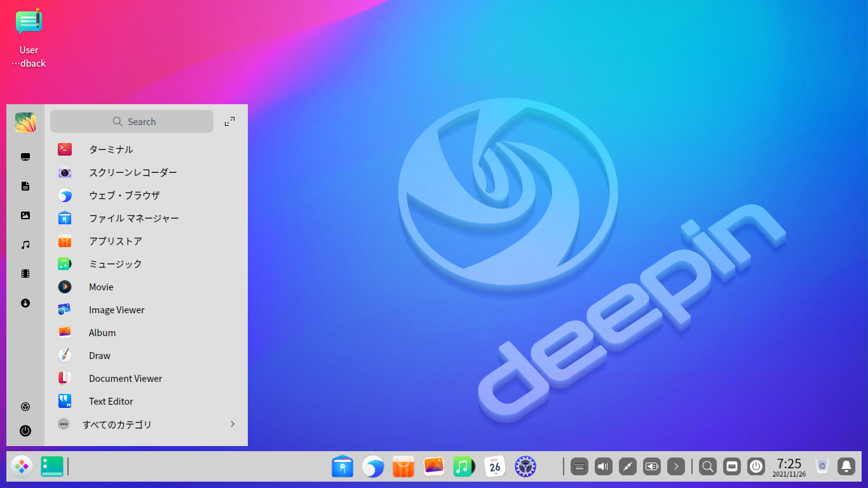The width and height of the screenshot is (868, 488).
Task: Open Draw from the app list
Action: click(x=146, y=355)
